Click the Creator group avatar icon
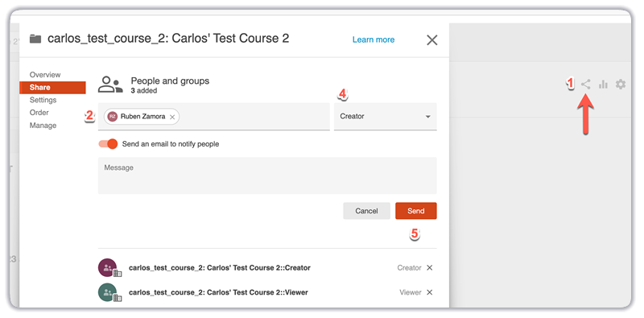The height and width of the screenshot is (318, 644). point(109,268)
